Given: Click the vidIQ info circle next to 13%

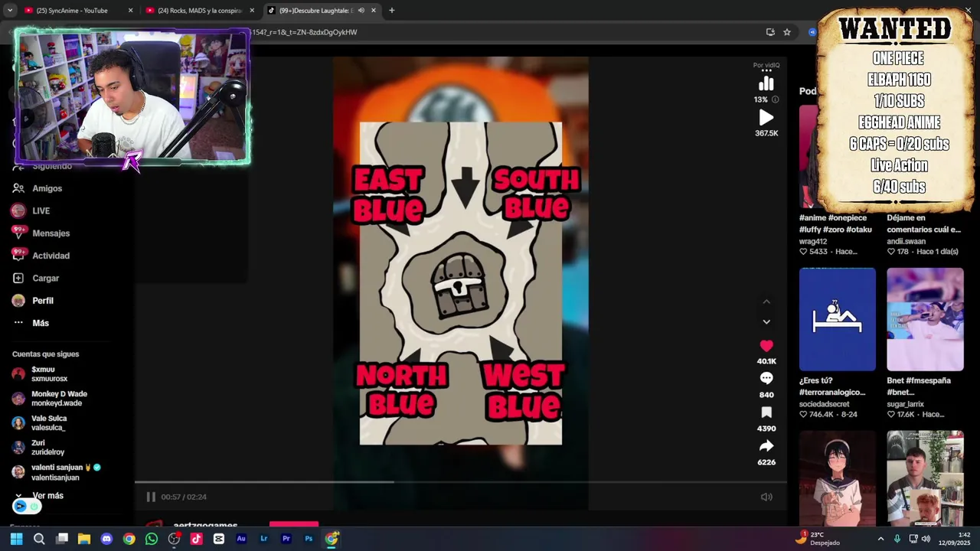Looking at the screenshot, I should pyautogui.click(x=775, y=99).
